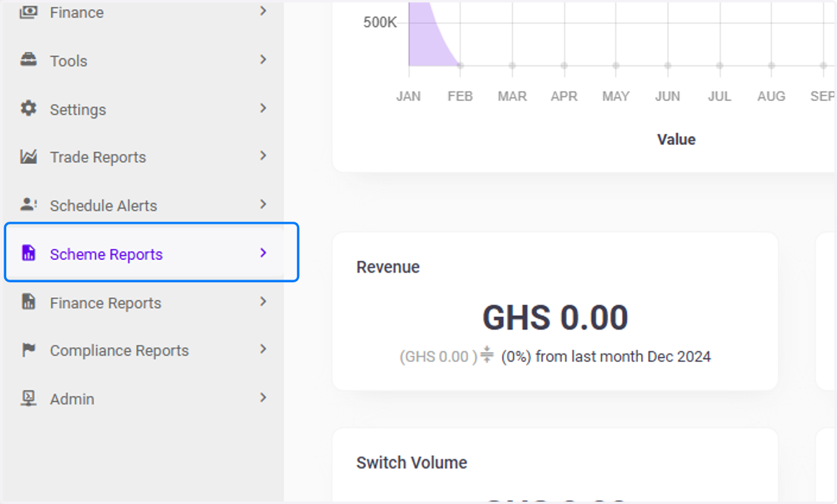Viewport: 837px width, 504px height.
Task: Click the MAY data point on chart
Action: pos(616,66)
